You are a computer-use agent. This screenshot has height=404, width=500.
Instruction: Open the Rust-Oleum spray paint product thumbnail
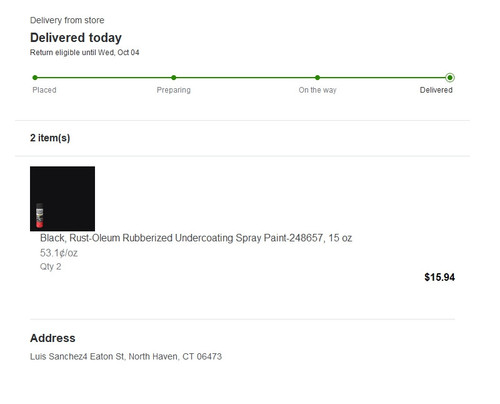tap(62, 199)
